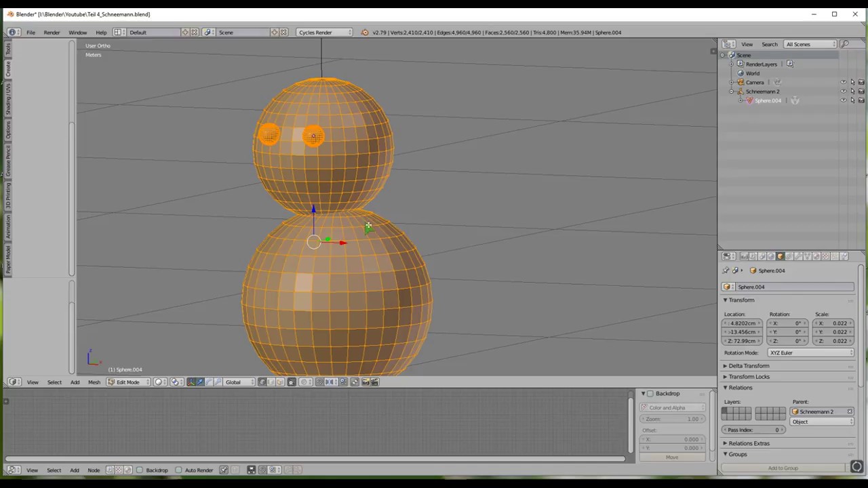Click the Object parent type selector
868x488 pixels.
822,422
